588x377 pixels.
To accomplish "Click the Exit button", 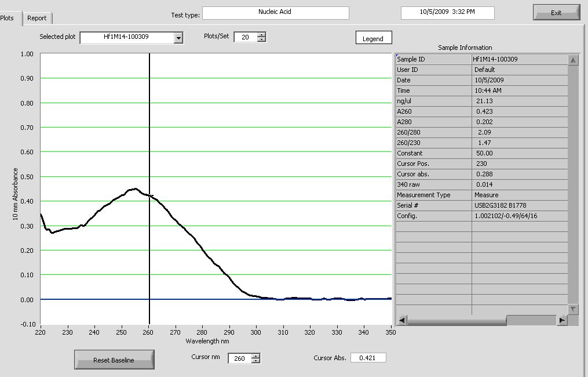I will point(556,12).
